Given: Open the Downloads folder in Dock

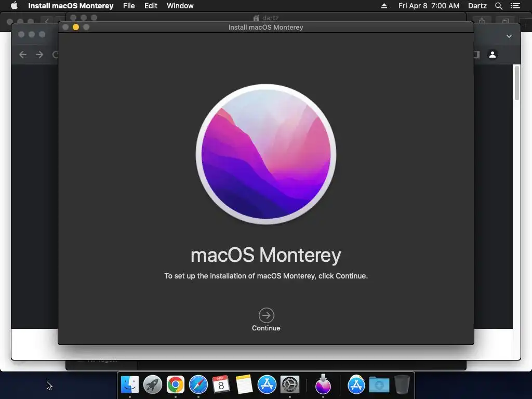Looking at the screenshot, I should point(379,384).
